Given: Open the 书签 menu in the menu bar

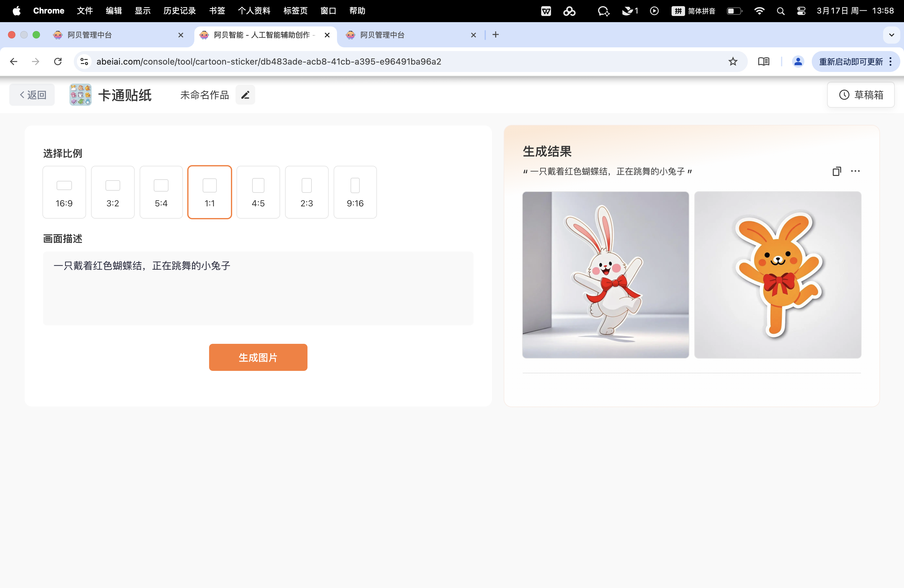Looking at the screenshot, I should click(x=217, y=11).
